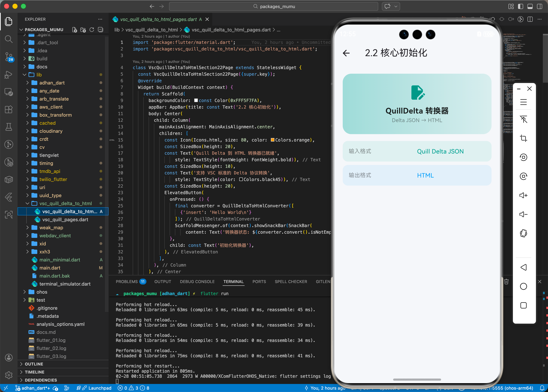Click emulator screenshot crop icon

[x=523, y=138]
